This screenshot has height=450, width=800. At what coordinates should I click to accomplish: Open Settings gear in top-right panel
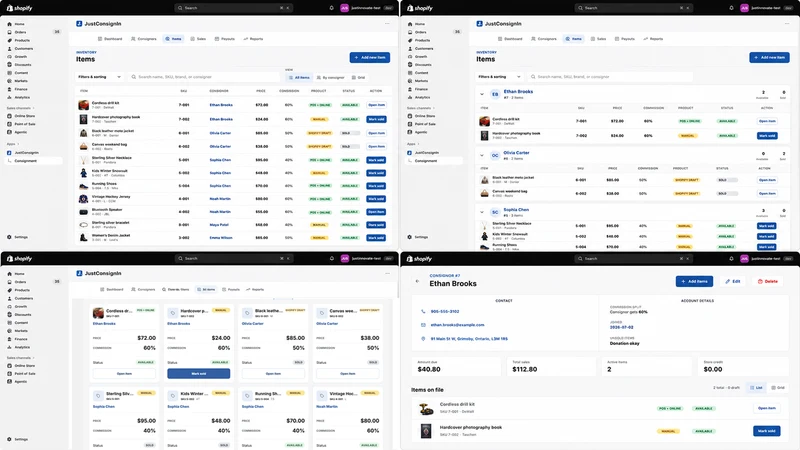pos(409,237)
